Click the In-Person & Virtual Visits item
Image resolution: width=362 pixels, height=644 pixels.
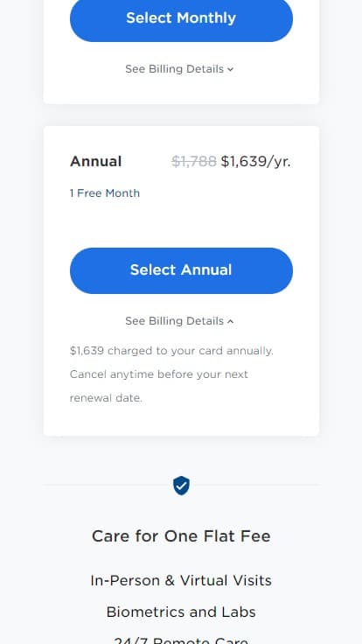pos(181,580)
